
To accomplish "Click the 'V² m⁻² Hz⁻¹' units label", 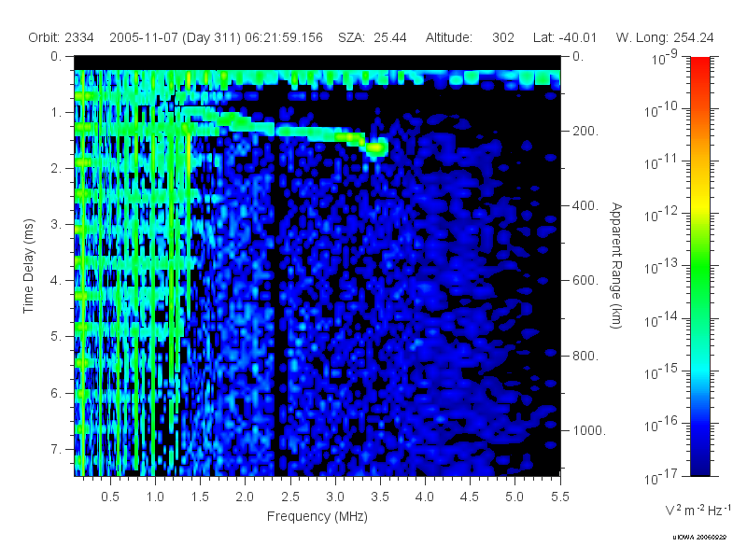I will coord(697,510).
